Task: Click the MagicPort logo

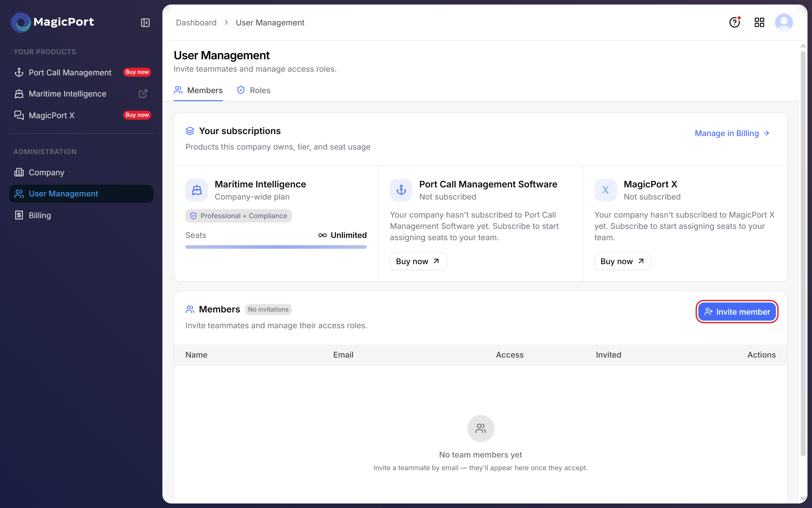Action: [52, 22]
